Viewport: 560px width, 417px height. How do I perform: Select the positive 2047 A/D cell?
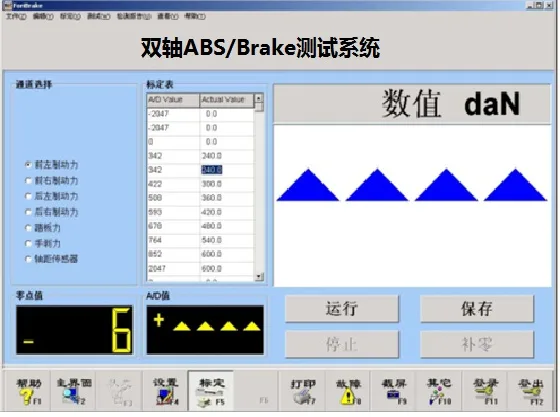point(173,268)
